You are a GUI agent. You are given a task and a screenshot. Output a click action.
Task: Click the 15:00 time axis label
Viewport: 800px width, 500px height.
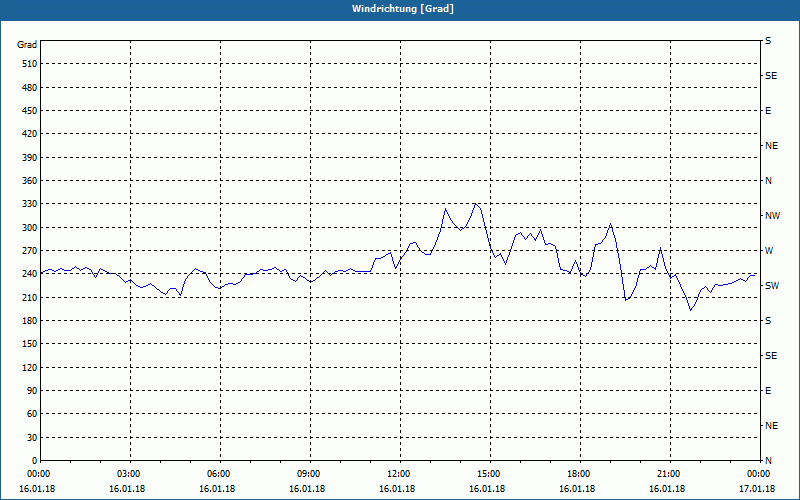click(490, 474)
